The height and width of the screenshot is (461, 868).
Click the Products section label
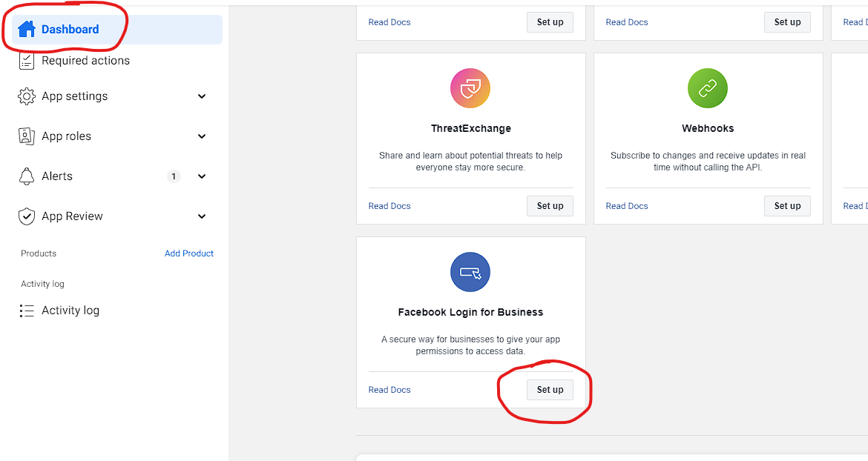point(39,253)
